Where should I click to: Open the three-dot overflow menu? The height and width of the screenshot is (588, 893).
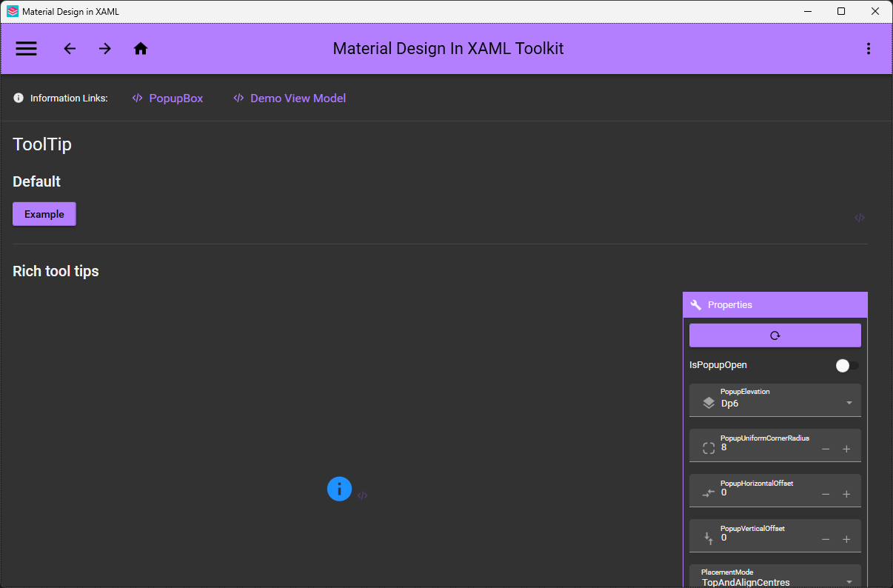[868, 49]
